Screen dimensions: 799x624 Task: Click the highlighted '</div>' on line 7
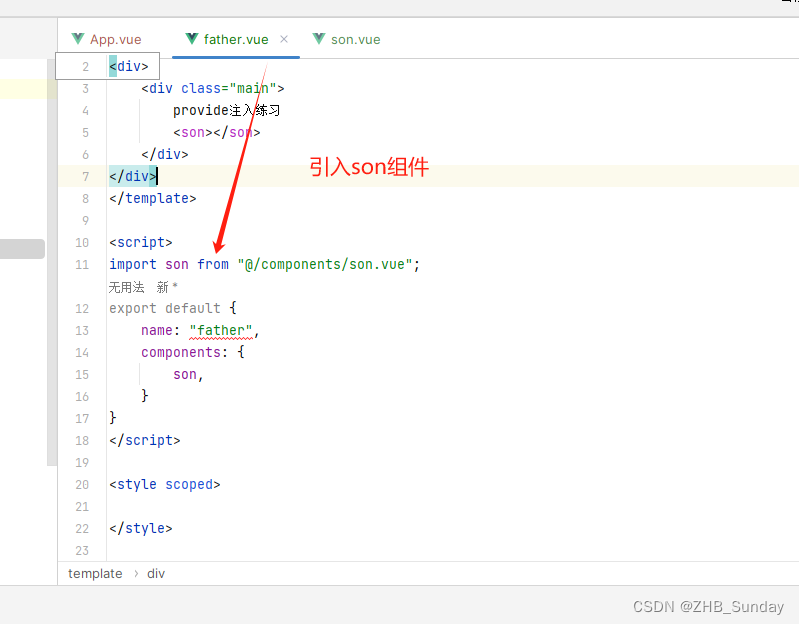[x=132, y=176]
